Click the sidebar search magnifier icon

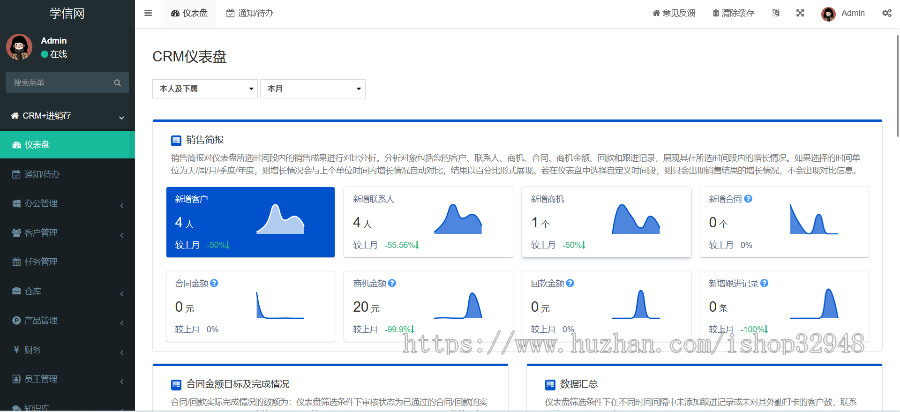[x=118, y=83]
